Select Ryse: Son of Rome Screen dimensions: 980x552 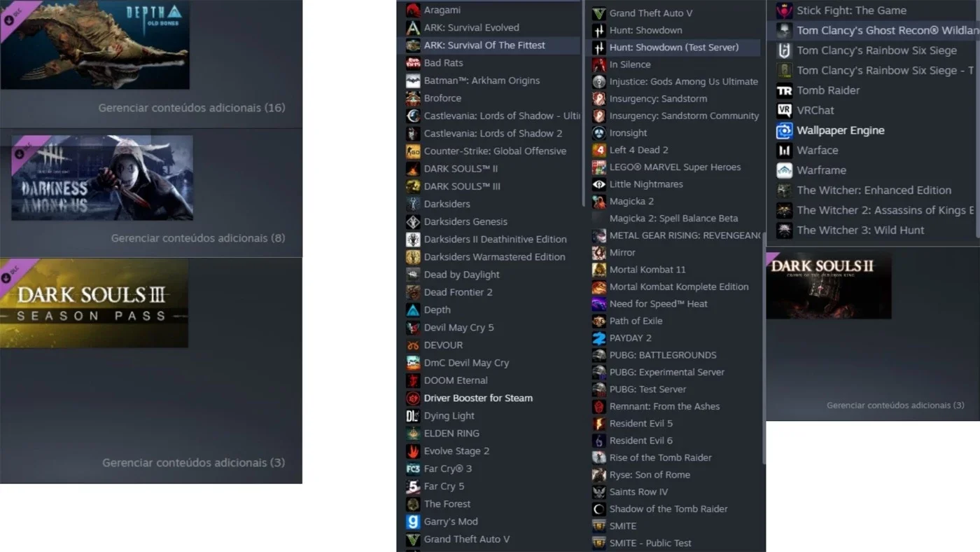tap(650, 475)
